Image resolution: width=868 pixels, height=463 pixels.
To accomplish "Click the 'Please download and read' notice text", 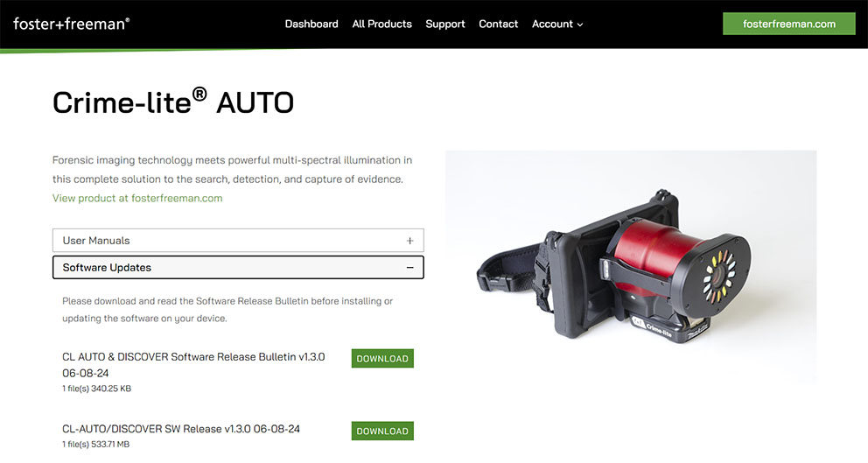I will pyautogui.click(x=227, y=310).
